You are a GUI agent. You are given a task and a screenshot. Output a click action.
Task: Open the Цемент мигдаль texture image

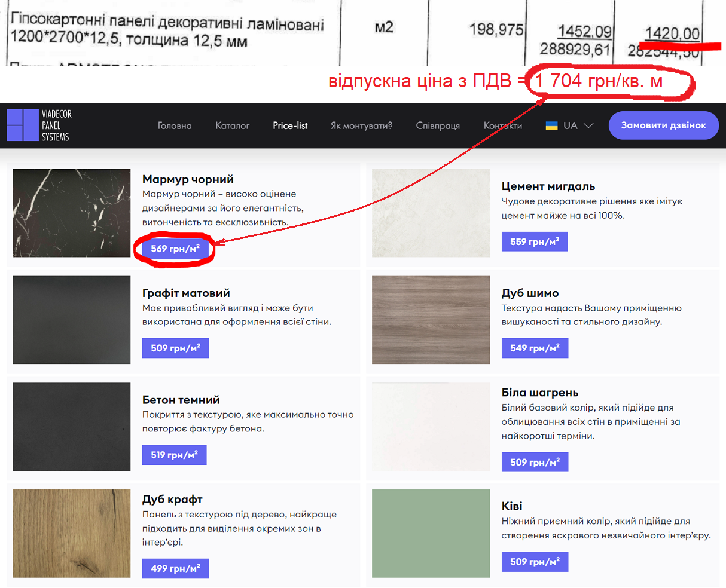(431, 213)
